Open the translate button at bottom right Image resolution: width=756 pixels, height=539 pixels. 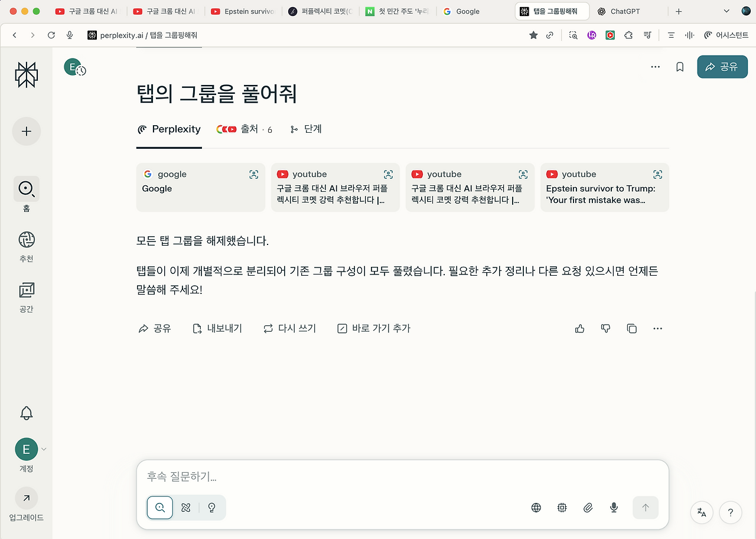tap(702, 512)
